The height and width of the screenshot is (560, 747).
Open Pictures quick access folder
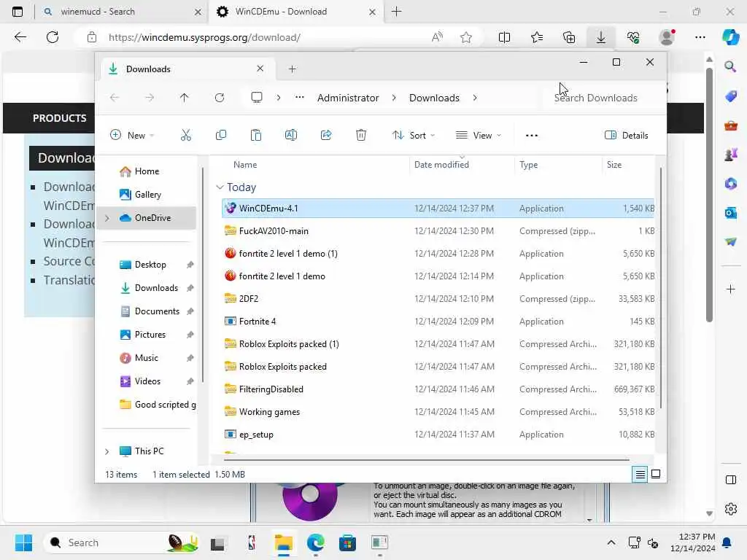click(x=150, y=335)
